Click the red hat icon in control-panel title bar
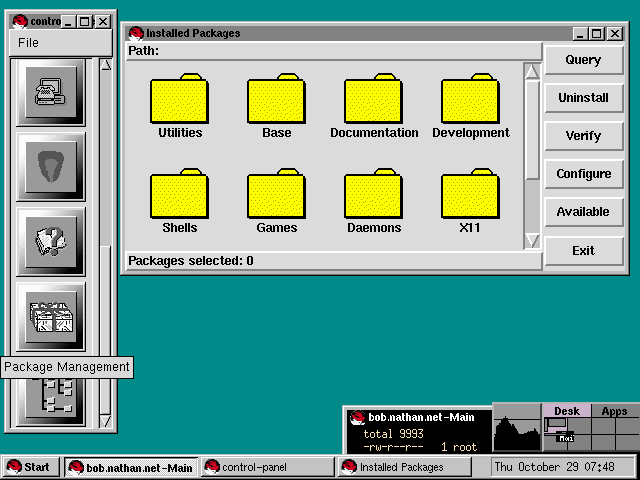Viewport: 640px width, 480px height. pyautogui.click(x=20, y=21)
